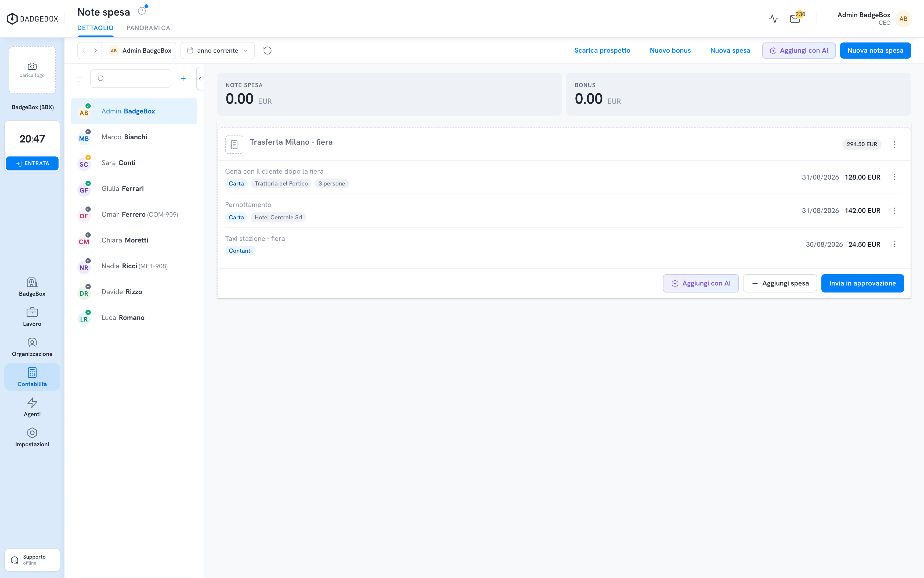Screen dimensions: 924x578
Task: Open the employee list filter icon
Action: (79, 79)
